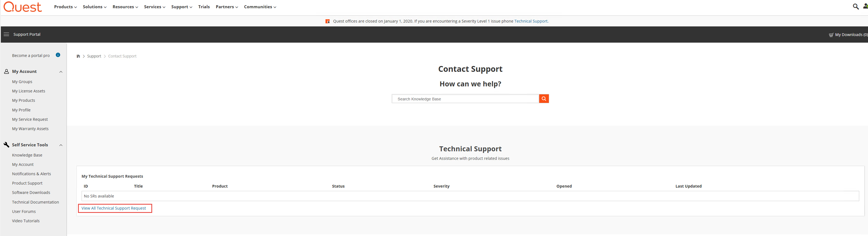This screenshot has height=236, width=868.
Task: Open My Service Request
Action: click(30, 120)
